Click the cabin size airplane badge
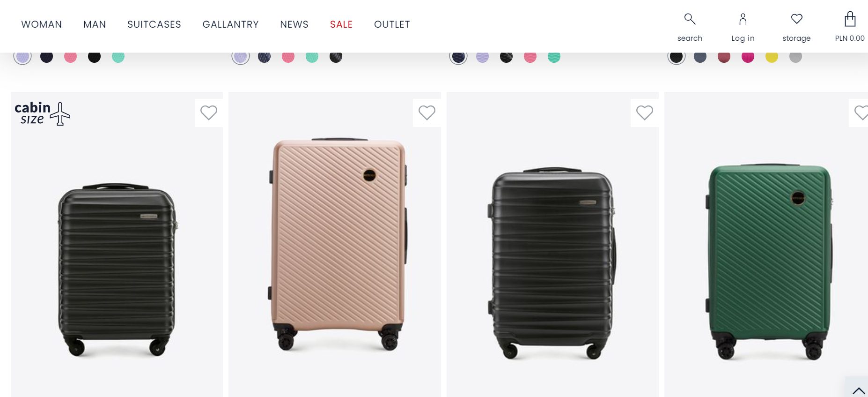 [x=42, y=113]
